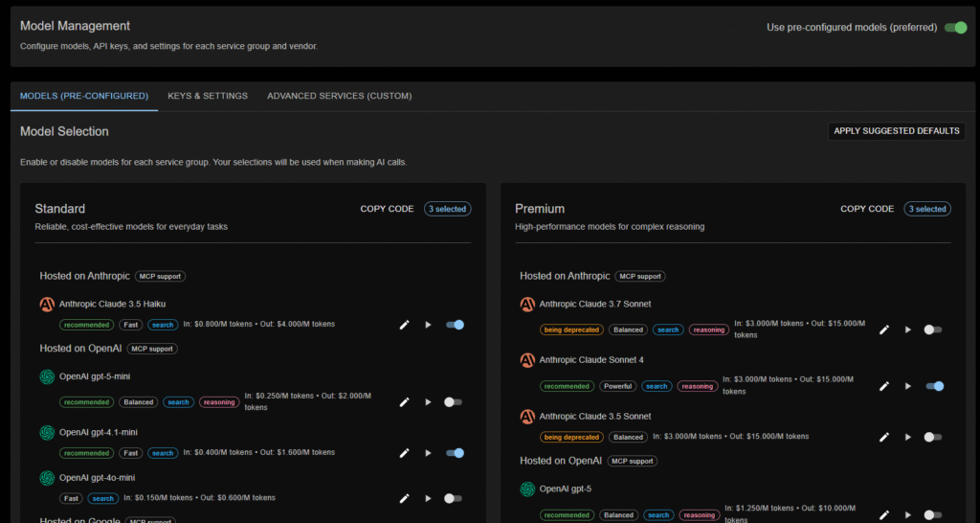980x523 pixels.
Task: Click the OpenAI gpt-5-mini logo icon
Action: (x=46, y=377)
